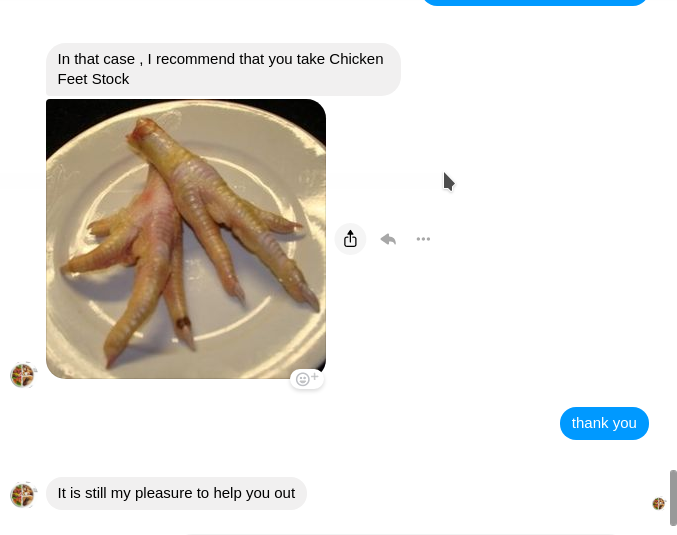Screen dimensions: 677x535
Task: Click the vertical scrollbar thumb
Action: [673, 497]
